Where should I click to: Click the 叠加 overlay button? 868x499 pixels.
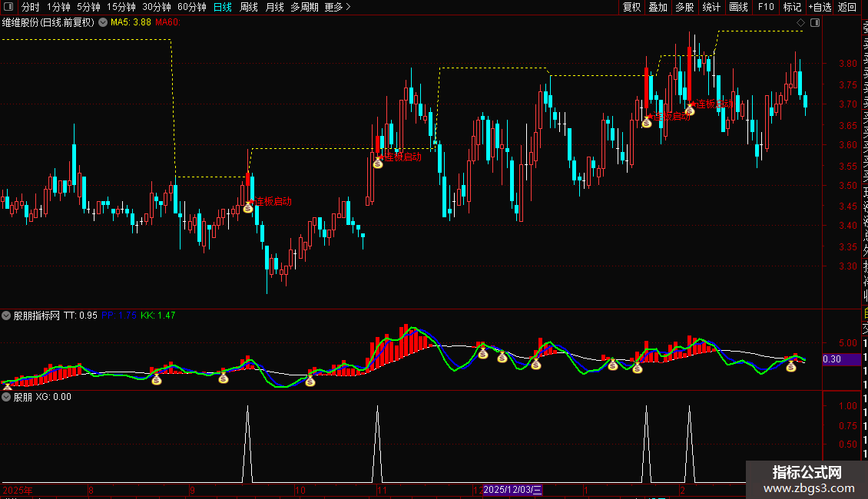pyautogui.click(x=658, y=7)
